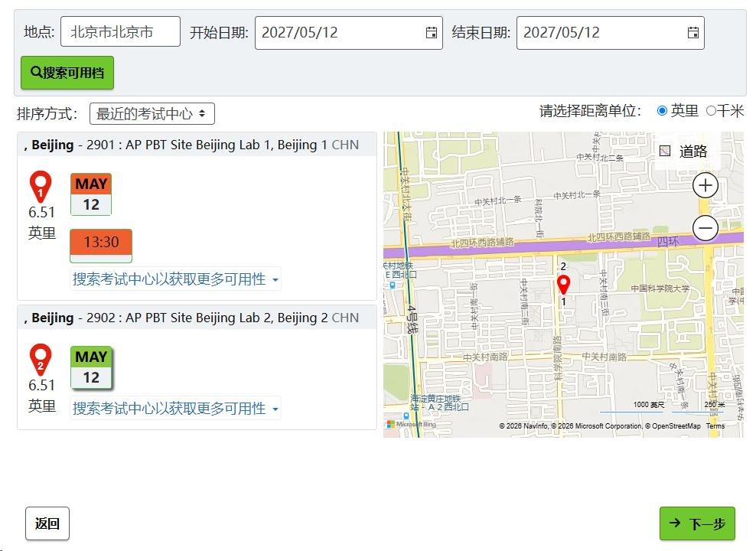Open the 排序方式 sort dropdown
Image resolution: width=756 pixels, height=551 pixels.
(152, 114)
